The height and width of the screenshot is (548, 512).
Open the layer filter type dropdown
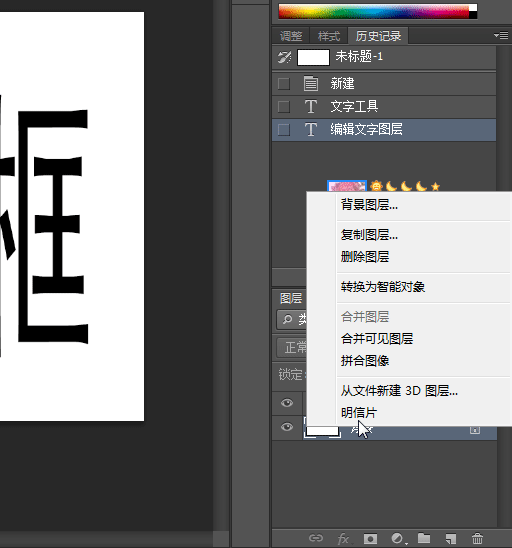coord(292,319)
